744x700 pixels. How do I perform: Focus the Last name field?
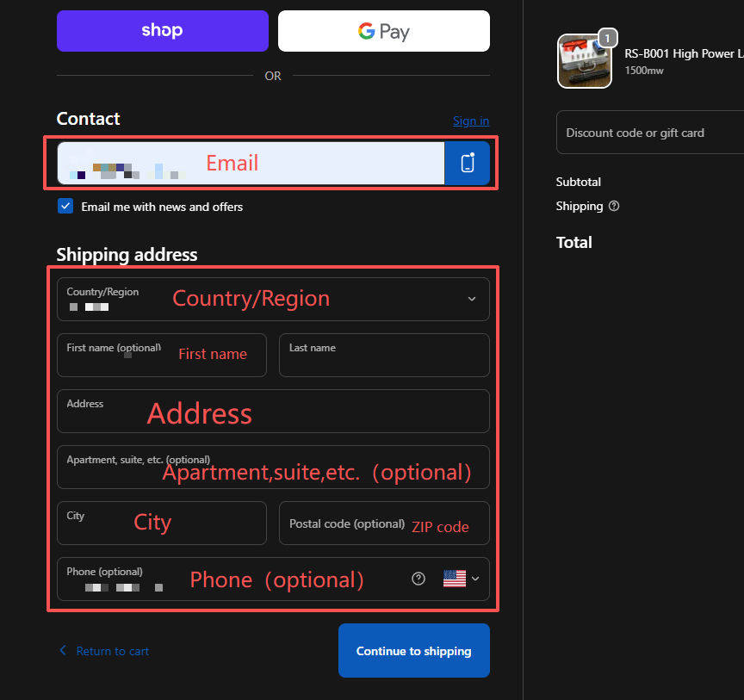coord(384,356)
